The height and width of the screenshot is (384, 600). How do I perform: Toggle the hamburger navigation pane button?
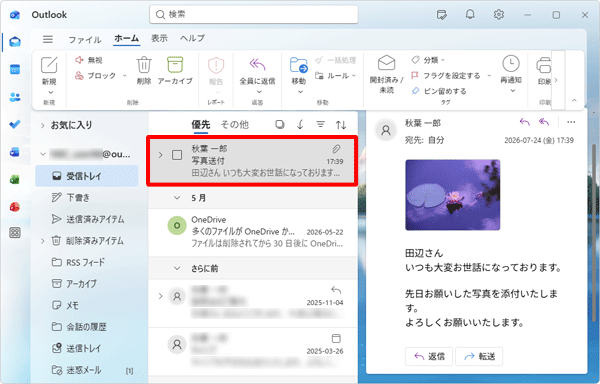point(48,39)
